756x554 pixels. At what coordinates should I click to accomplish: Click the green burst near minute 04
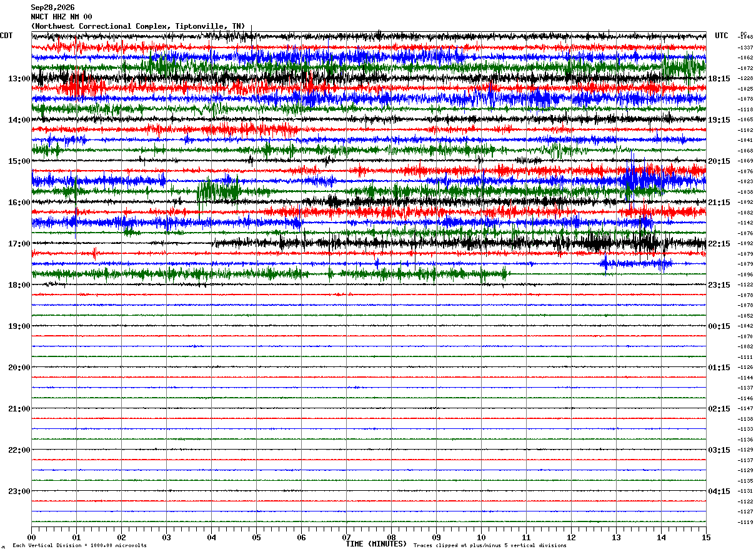tap(219, 190)
